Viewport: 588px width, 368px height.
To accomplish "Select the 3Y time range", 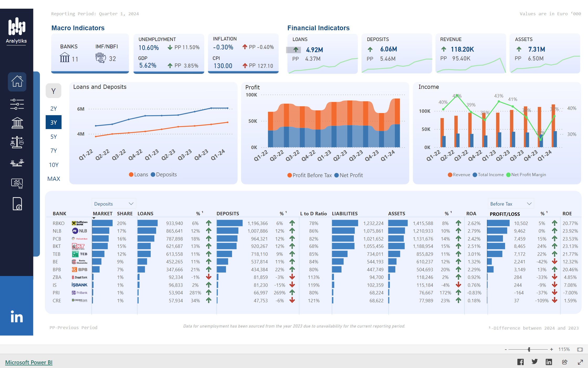I will pyautogui.click(x=54, y=122).
